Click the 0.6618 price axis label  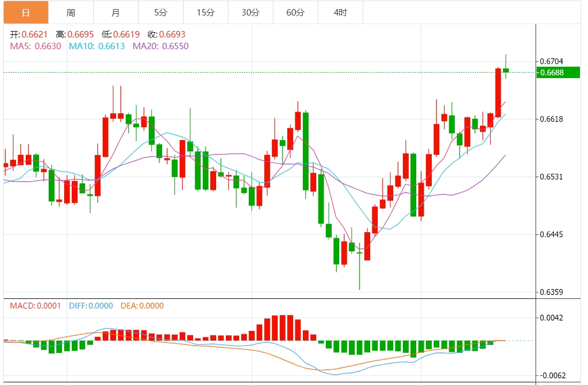(551, 119)
